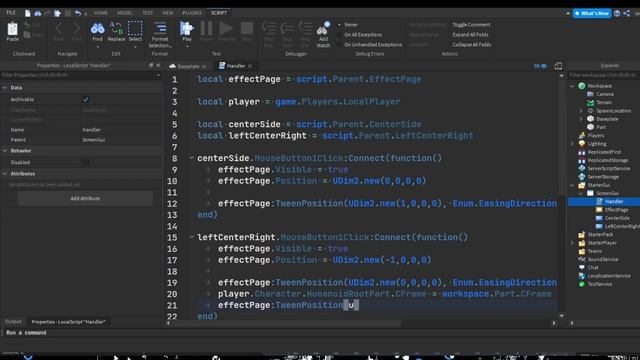
Task: Click Expand All Folds action
Action: pos(470,35)
